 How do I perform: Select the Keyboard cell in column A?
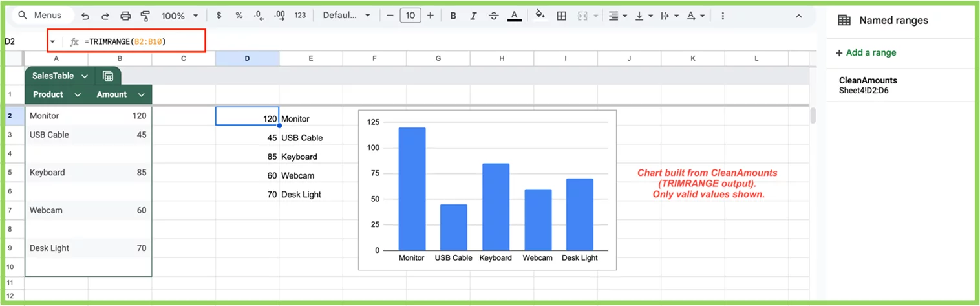56,173
